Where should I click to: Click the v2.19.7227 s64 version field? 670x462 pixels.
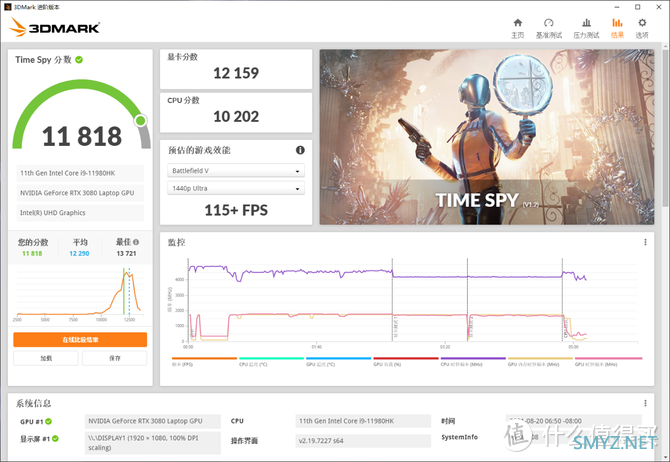point(363,441)
